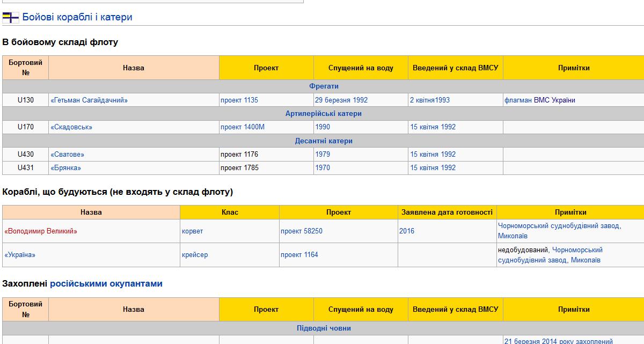This screenshot has width=644, height=344.
Task: Open the «крейсер» class link
Action: coord(195,255)
